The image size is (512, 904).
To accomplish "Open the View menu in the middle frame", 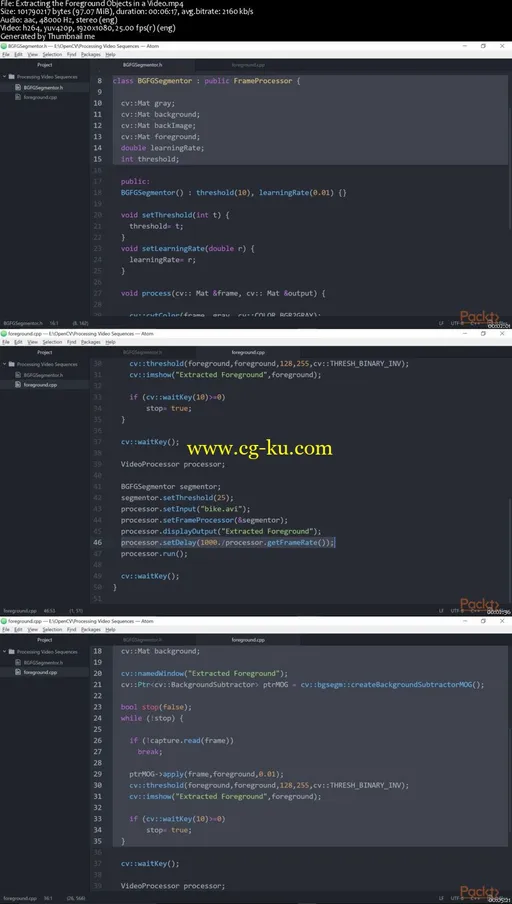I will coord(33,342).
